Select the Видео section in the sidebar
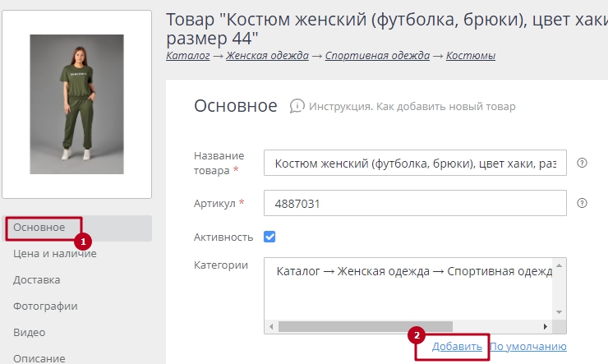 tap(29, 333)
